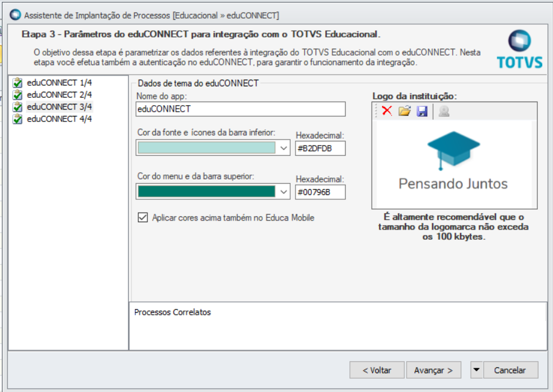The image size is (553, 392).
Task: Click the light teal #B2DFDB color swatch
Action: [206, 148]
